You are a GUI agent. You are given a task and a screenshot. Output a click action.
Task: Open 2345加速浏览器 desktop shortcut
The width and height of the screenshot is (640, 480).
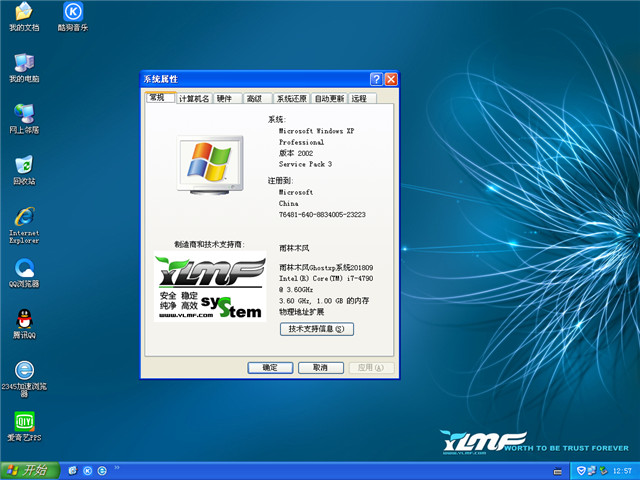(x=24, y=372)
